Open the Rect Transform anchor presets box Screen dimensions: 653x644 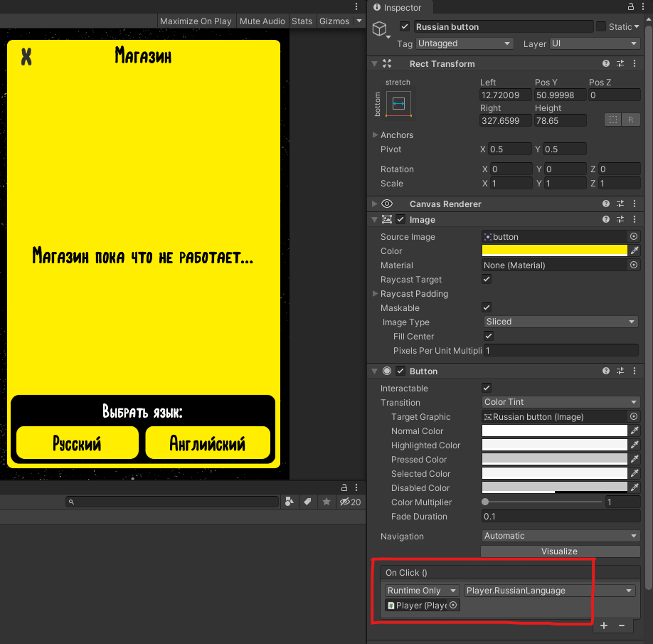(398, 105)
